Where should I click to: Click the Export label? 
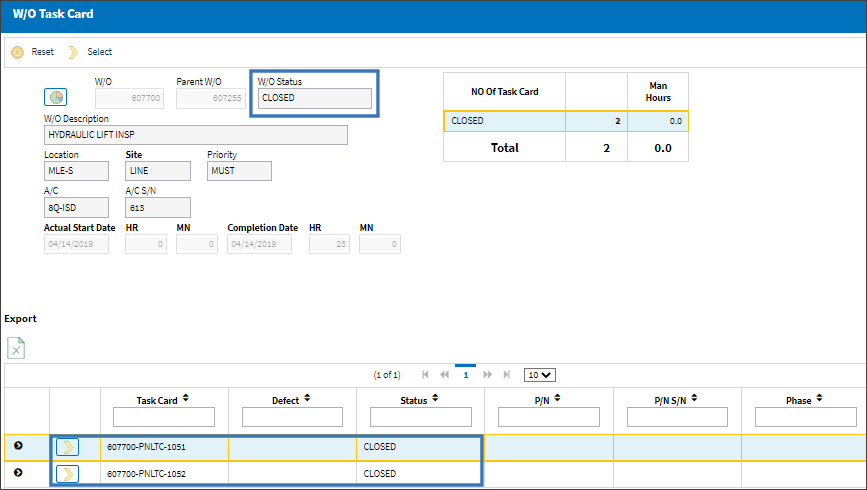(20, 319)
